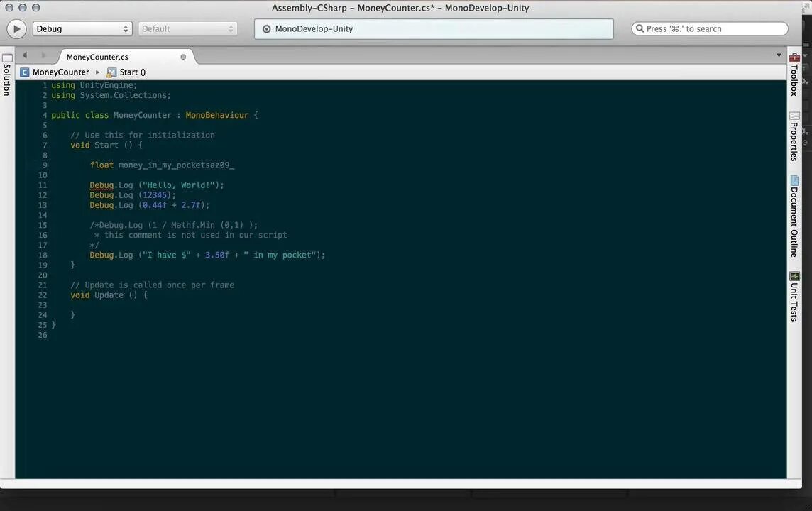Click the status icon in MonoDevelop-Unity bar
The width and height of the screenshot is (812, 511).
(x=266, y=29)
